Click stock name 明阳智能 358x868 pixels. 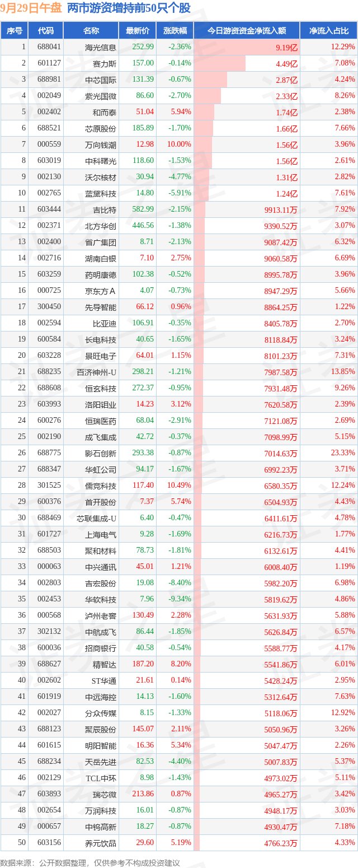point(101,745)
